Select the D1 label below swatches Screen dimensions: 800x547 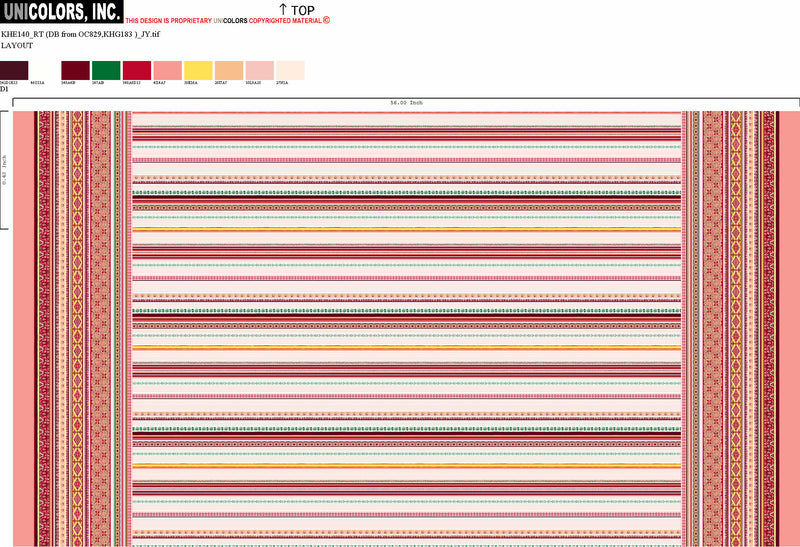click(4, 89)
